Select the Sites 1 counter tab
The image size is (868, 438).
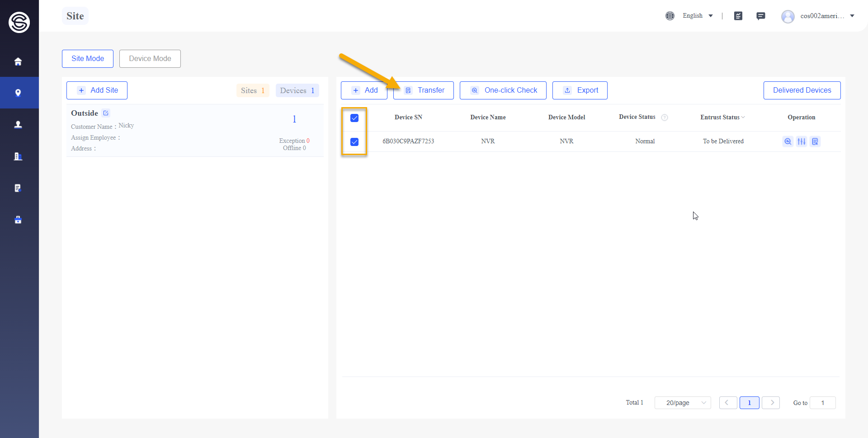click(x=253, y=90)
